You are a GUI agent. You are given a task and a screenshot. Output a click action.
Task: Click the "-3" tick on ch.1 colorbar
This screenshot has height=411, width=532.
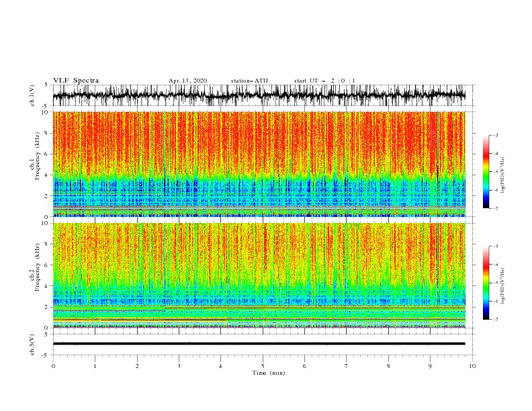click(496, 135)
